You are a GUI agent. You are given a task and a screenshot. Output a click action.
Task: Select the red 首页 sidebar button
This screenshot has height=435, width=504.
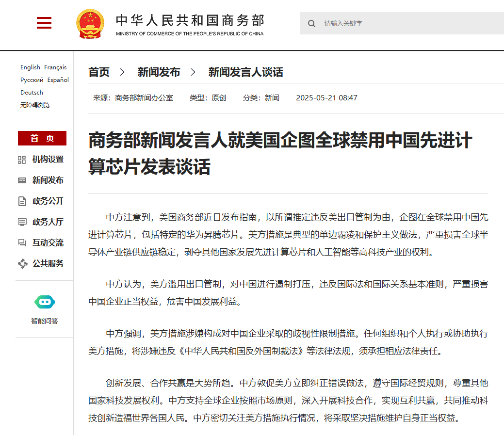click(x=42, y=138)
